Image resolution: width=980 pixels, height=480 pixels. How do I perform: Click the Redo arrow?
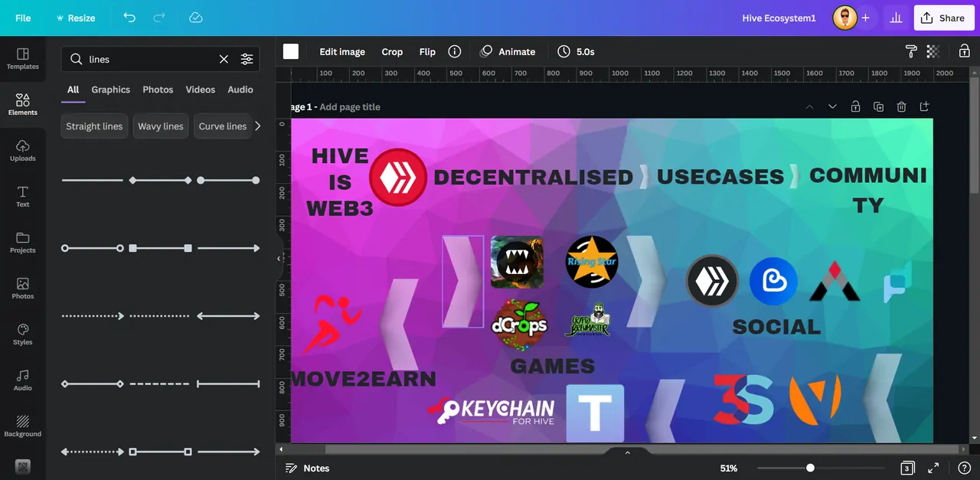(159, 18)
